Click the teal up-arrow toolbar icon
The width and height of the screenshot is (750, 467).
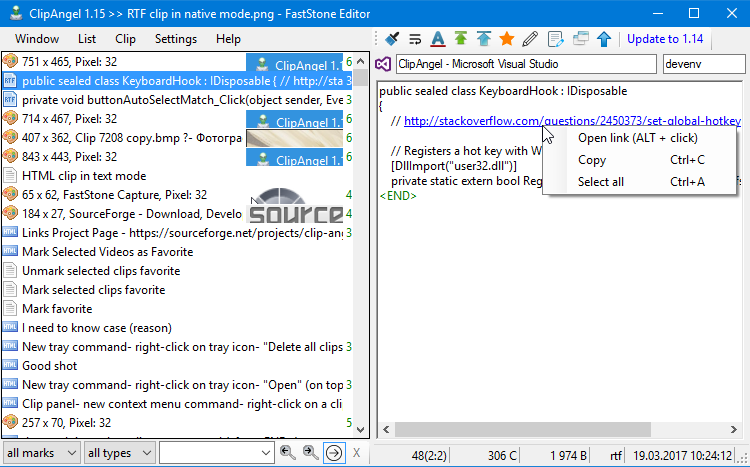coord(484,39)
